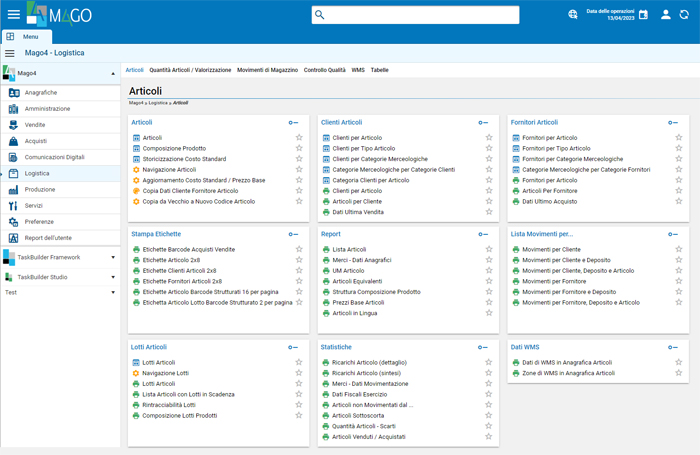This screenshot has width=700, height=455.
Task: Click inside the top search field
Action: pos(415,15)
